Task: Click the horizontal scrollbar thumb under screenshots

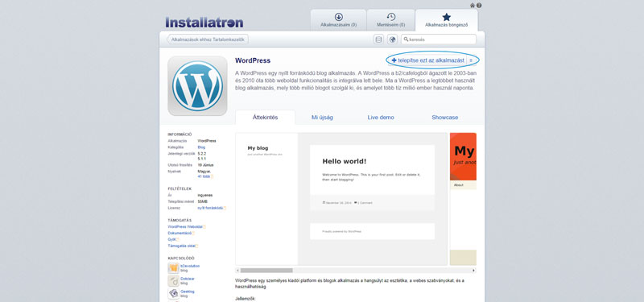Action: point(266,271)
